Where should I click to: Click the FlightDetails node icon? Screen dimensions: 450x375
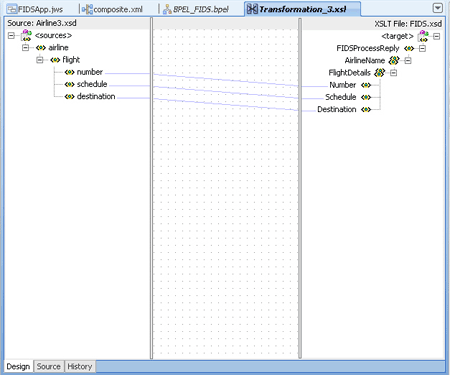(x=380, y=72)
